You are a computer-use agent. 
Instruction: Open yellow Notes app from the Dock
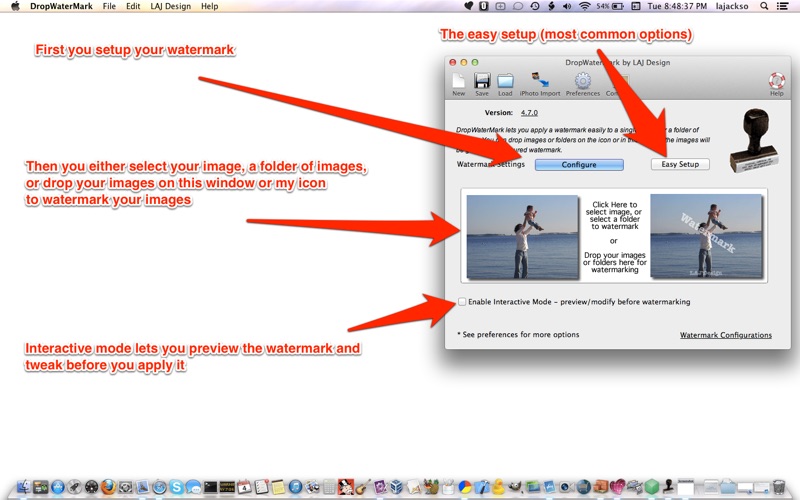278,487
